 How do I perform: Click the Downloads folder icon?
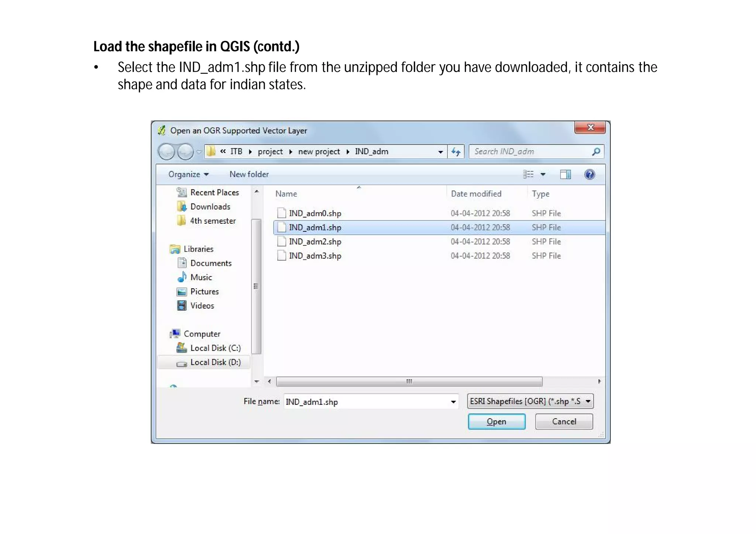181,206
